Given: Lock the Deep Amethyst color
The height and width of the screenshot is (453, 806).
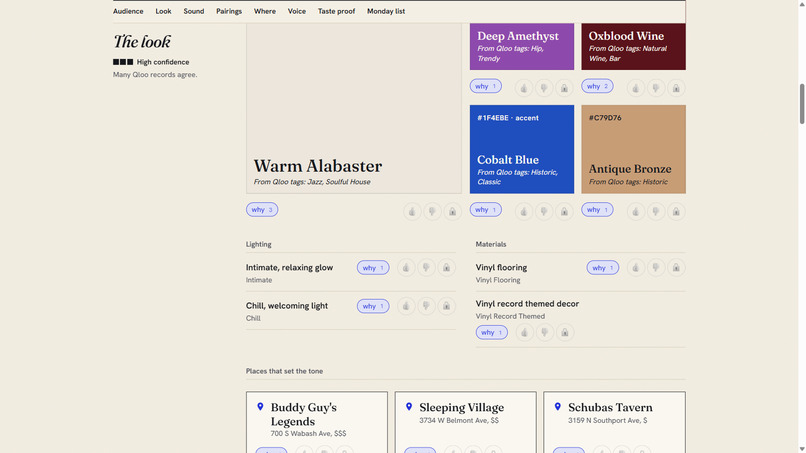Looking at the screenshot, I should click(564, 88).
